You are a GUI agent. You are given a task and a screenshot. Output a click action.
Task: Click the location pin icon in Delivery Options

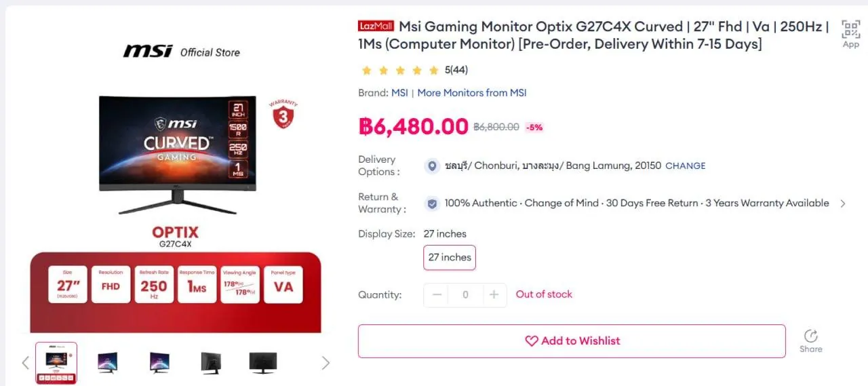(432, 166)
